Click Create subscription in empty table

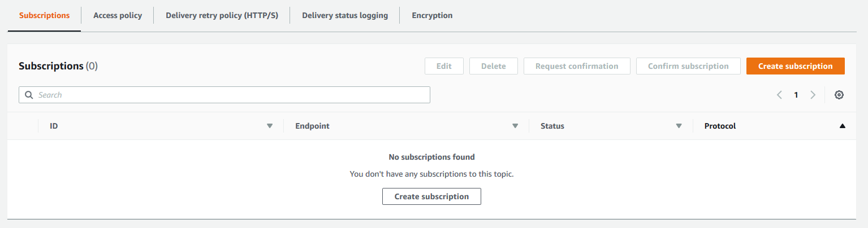click(431, 196)
